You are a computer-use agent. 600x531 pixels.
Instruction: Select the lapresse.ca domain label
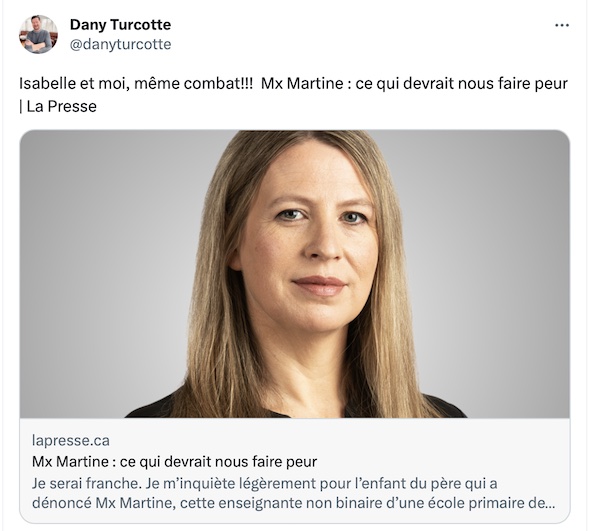click(x=71, y=440)
